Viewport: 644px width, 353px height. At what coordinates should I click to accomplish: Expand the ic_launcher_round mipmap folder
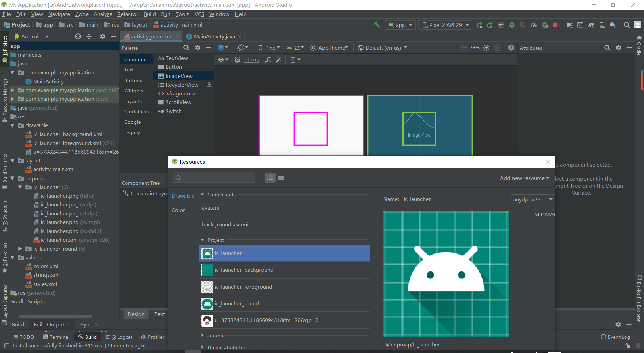20,249
